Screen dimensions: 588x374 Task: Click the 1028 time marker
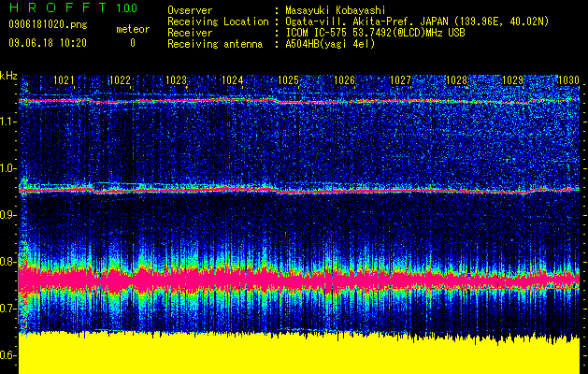[x=457, y=80]
